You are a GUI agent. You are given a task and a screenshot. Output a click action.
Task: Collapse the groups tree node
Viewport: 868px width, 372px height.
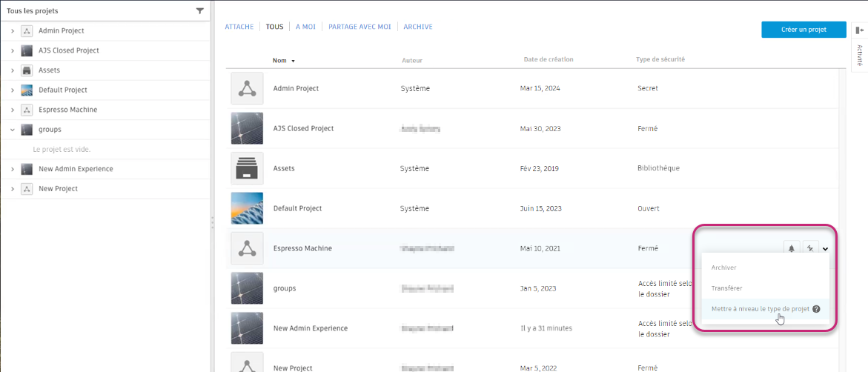coord(13,130)
